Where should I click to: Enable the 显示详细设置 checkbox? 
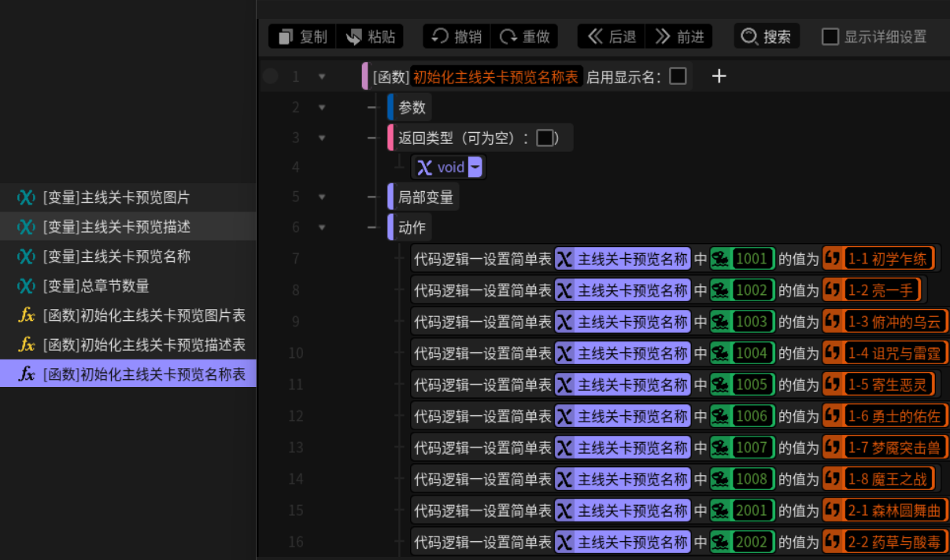(830, 37)
